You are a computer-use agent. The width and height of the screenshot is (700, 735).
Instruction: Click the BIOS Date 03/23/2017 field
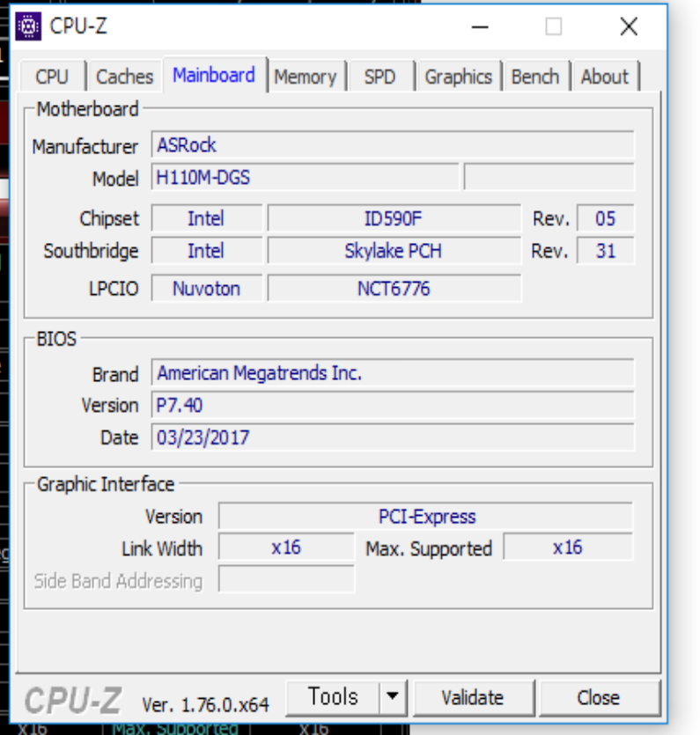click(393, 437)
